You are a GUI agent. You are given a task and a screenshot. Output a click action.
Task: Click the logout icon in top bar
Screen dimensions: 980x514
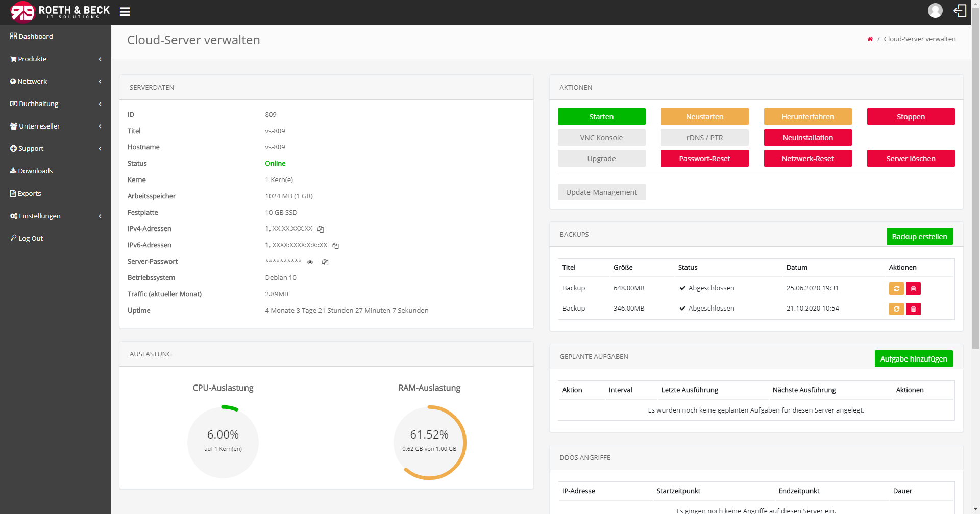pos(960,11)
